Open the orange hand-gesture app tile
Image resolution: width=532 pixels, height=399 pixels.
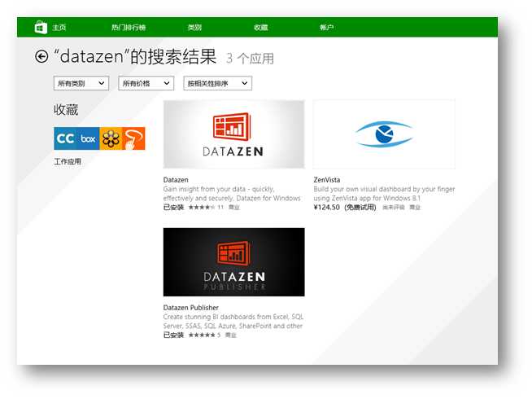coord(133,138)
